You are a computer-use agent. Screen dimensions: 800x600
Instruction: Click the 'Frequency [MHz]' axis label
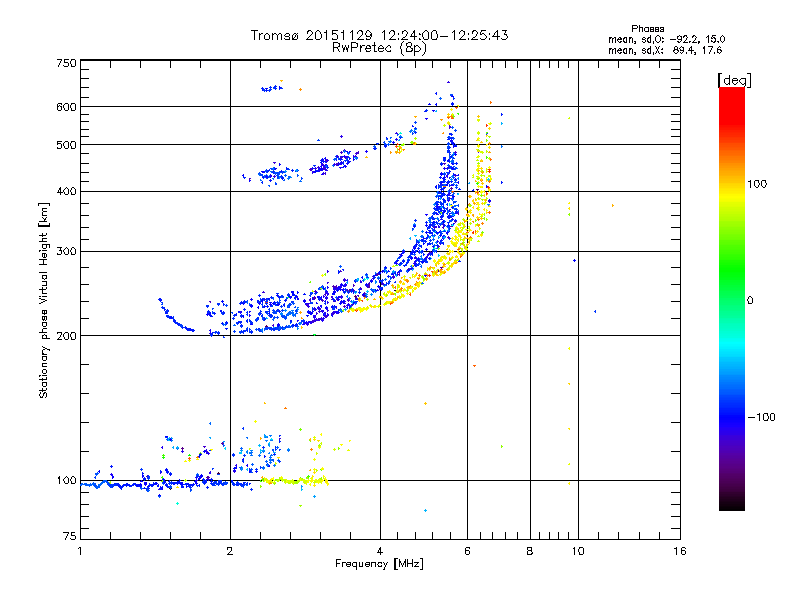coord(379,564)
